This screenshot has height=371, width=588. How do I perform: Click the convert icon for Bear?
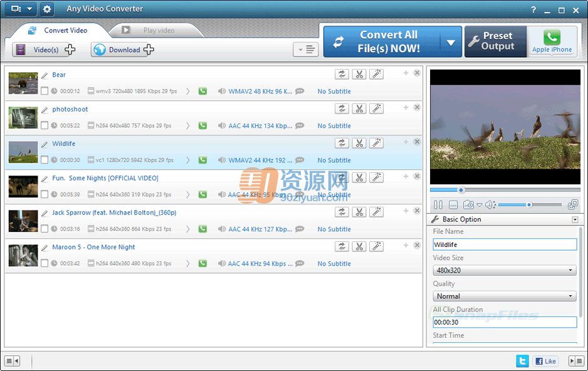pyautogui.click(x=342, y=74)
